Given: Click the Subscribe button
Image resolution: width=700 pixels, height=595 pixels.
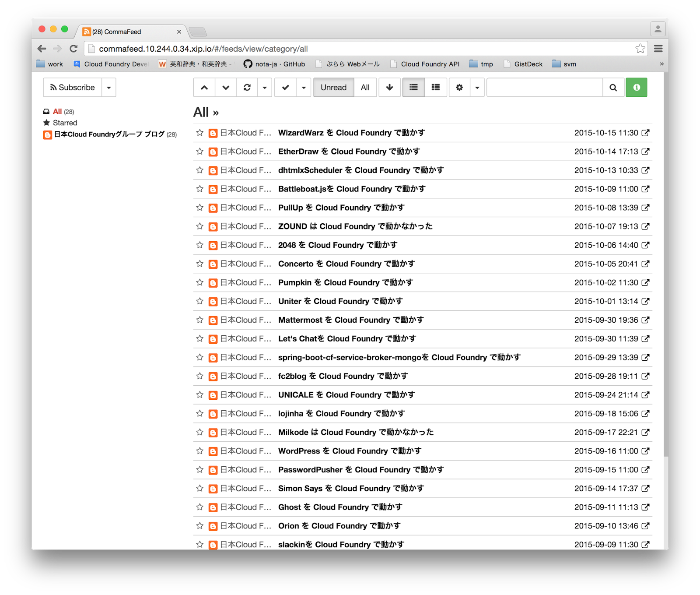Looking at the screenshot, I should 73,88.
